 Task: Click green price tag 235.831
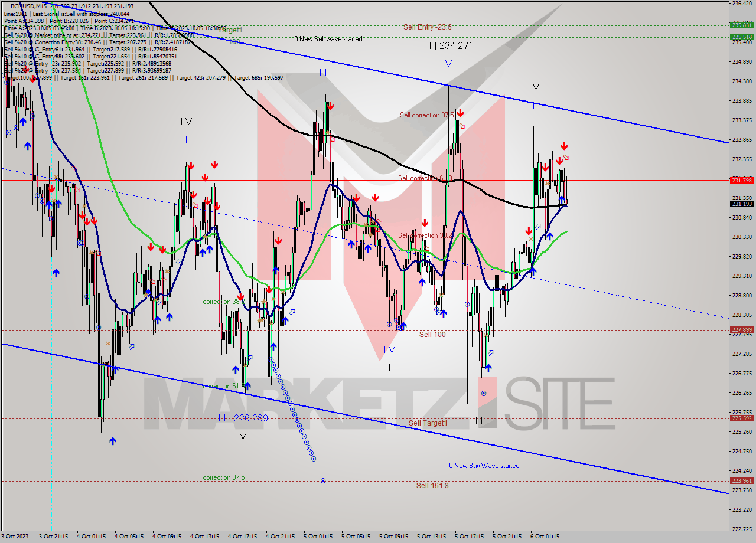point(741,25)
